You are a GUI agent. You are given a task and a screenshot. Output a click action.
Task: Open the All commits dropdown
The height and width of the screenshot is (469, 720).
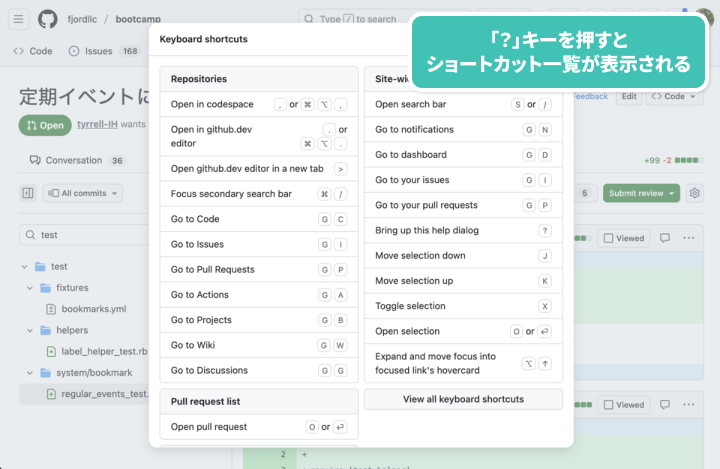click(84, 193)
